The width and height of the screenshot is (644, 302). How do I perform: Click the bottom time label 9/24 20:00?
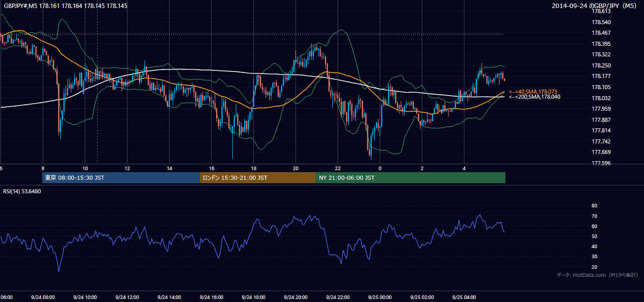(x=296, y=297)
